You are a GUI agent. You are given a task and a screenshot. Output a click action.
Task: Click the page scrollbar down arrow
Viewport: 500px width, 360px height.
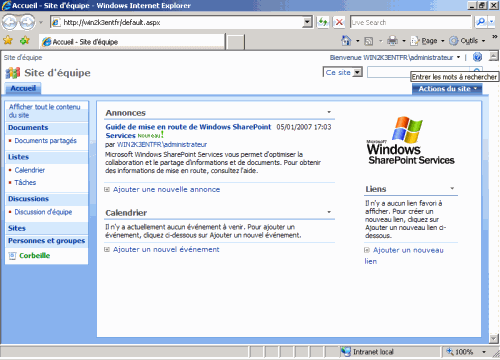click(x=494, y=339)
